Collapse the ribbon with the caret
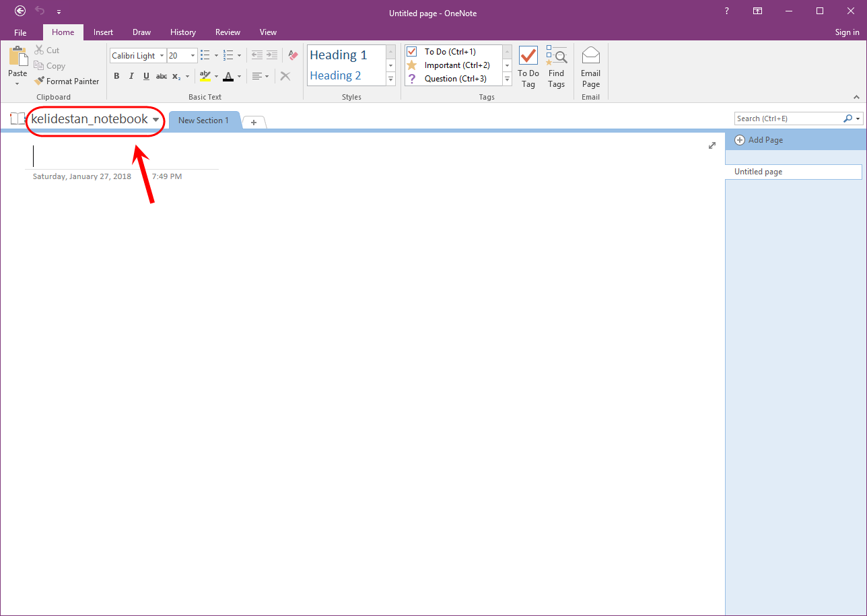 pos(857,97)
